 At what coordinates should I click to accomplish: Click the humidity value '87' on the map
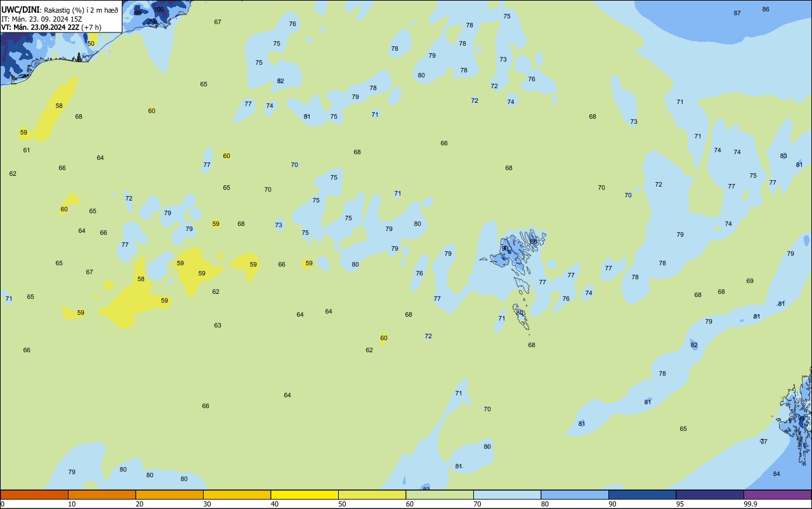[x=737, y=13]
